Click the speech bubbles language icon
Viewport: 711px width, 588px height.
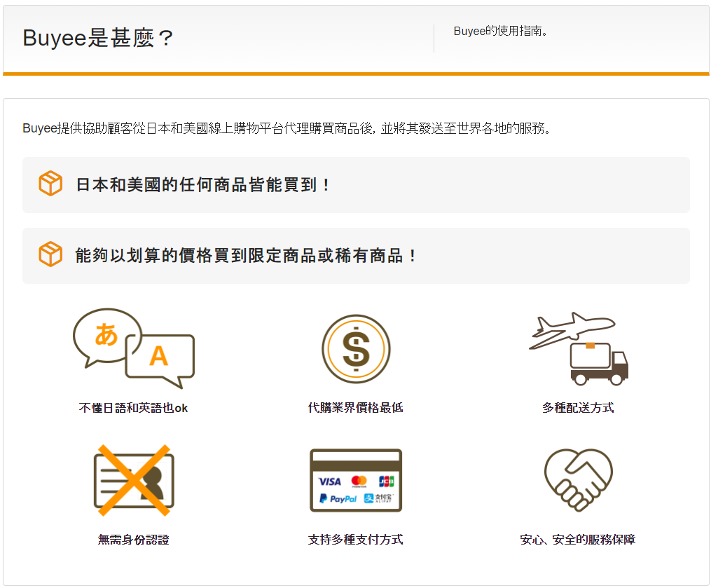click(x=134, y=348)
